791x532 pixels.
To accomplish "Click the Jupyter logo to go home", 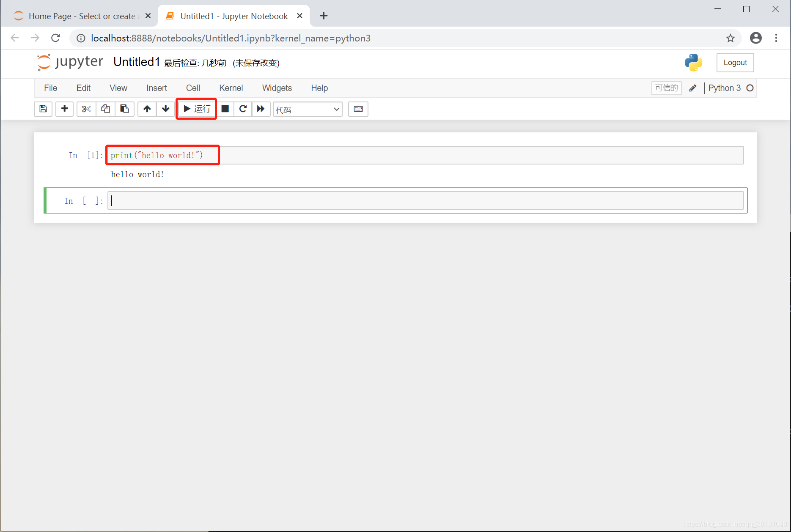I will tap(70, 62).
